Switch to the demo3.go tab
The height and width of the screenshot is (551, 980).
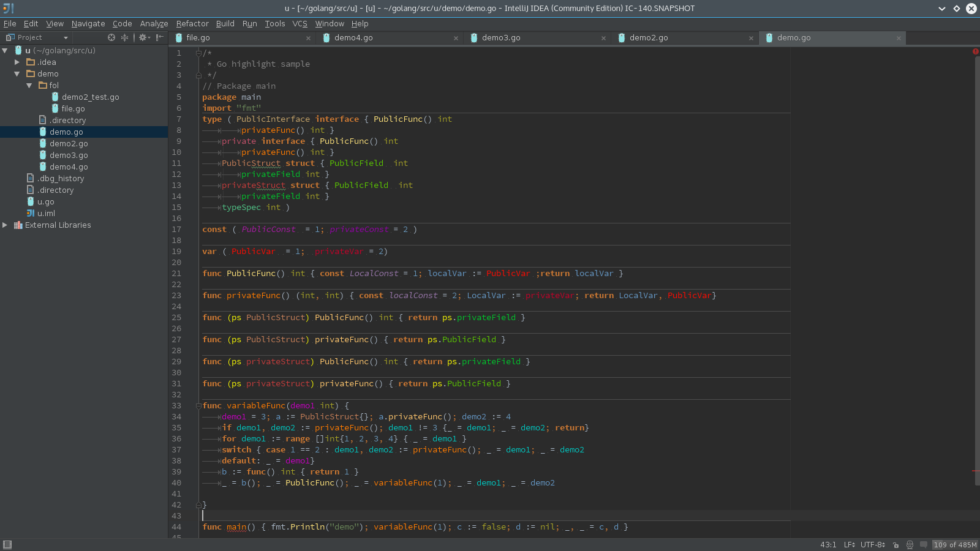tap(538, 37)
